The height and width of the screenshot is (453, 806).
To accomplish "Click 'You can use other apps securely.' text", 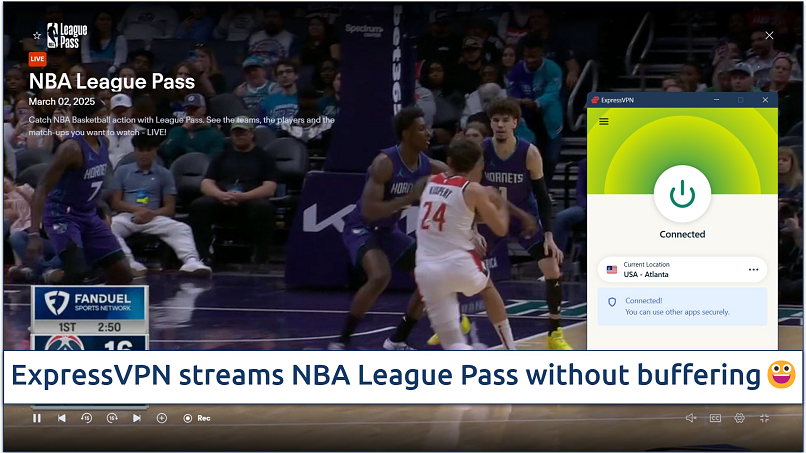I will [x=677, y=312].
